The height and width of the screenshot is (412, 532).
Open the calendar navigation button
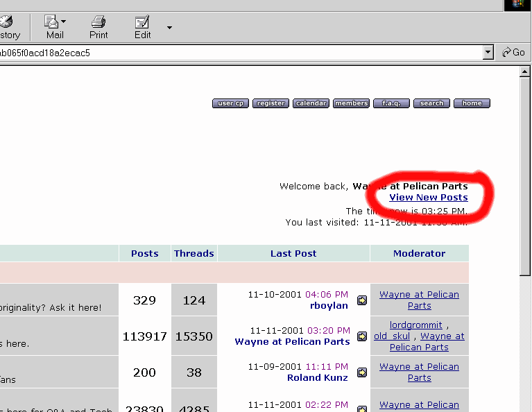point(311,103)
